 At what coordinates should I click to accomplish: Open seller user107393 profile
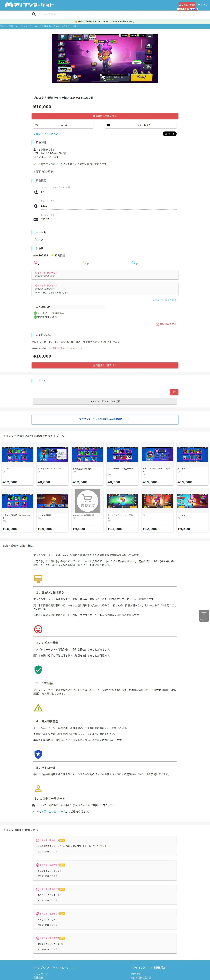pyautogui.click(x=41, y=256)
